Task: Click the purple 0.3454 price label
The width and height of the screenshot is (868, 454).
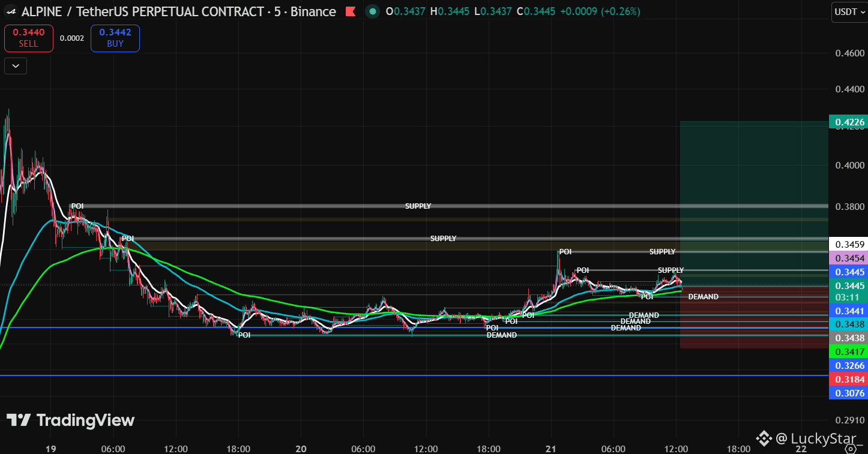Action: tap(848, 258)
